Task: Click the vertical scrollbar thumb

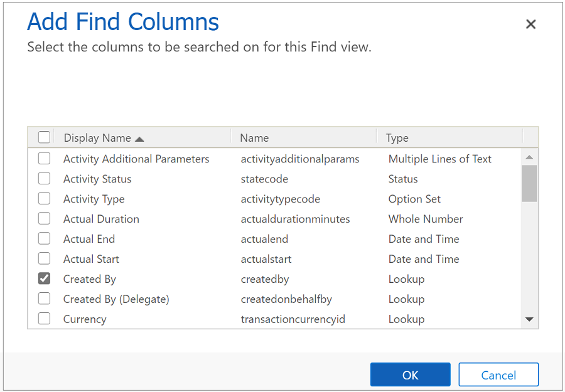Action: tap(529, 183)
